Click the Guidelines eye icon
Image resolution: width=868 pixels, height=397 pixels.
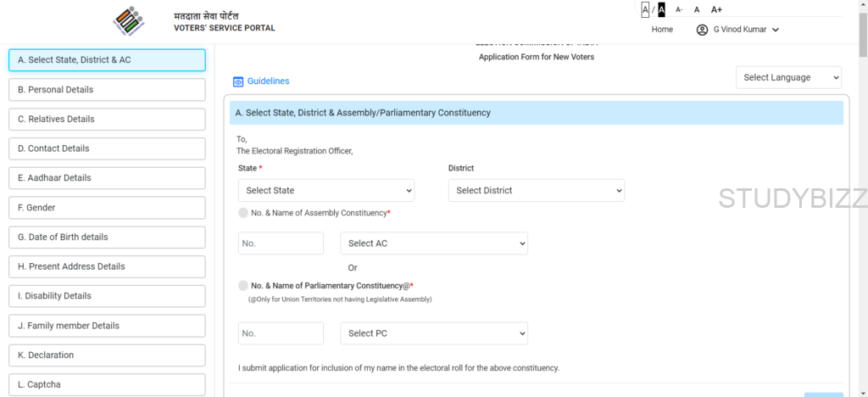pos(238,81)
